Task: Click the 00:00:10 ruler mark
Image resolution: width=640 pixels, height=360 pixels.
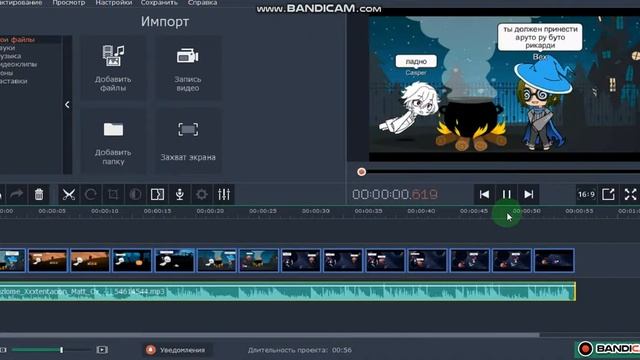Action: point(105,211)
